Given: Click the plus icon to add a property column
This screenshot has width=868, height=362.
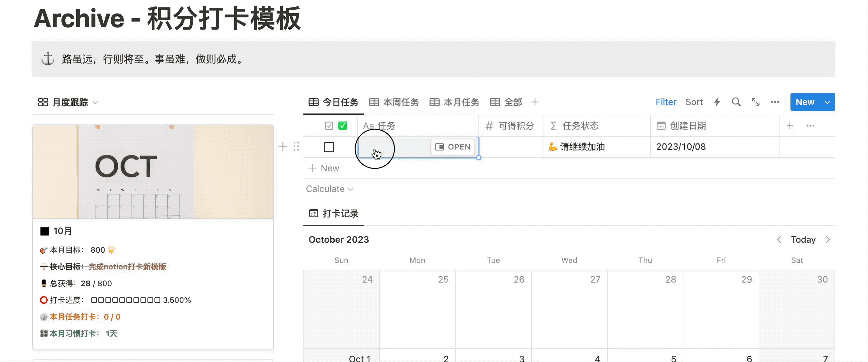Looking at the screenshot, I should pos(790,126).
